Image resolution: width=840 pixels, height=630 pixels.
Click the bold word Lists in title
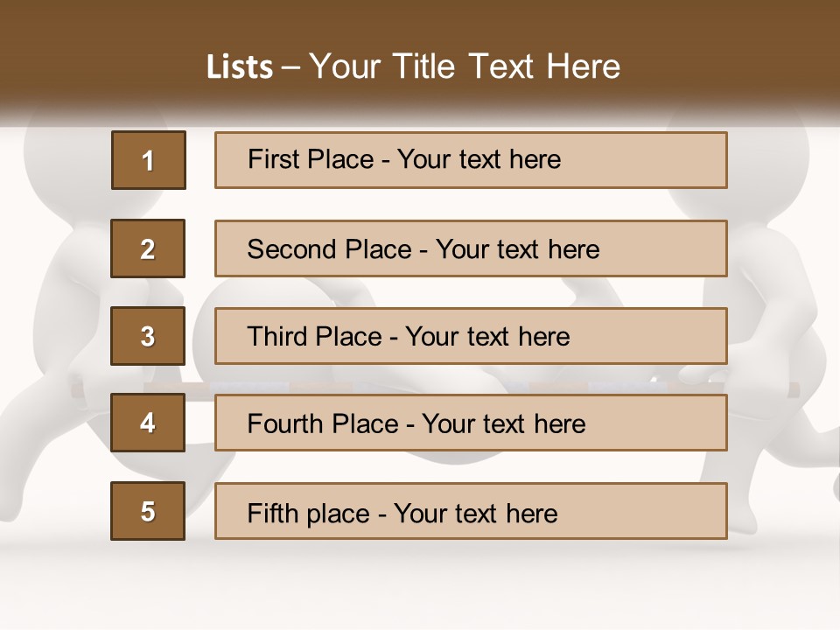pyautogui.click(x=240, y=66)
